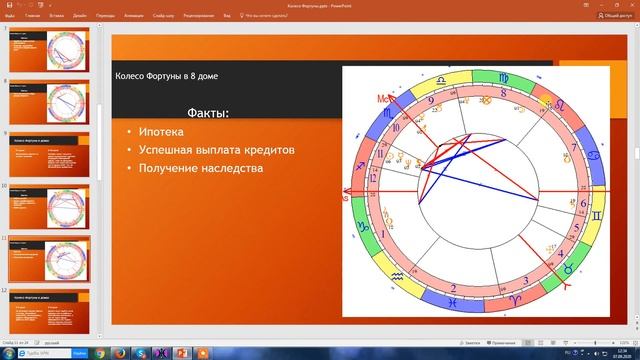Switch to the Слайд-шоу ribbon tab
Viewport: 640px width, 360px height.
(x=163, y=16)
